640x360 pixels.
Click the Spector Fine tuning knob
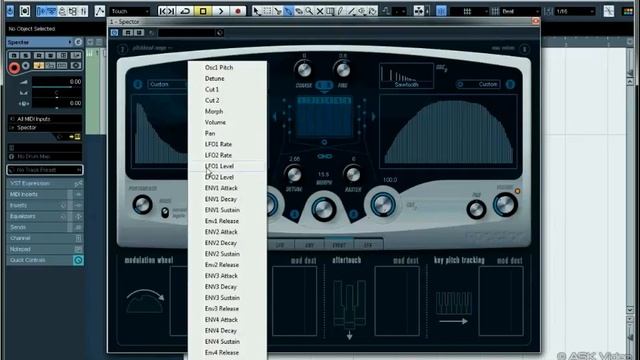tap(343, 70)
